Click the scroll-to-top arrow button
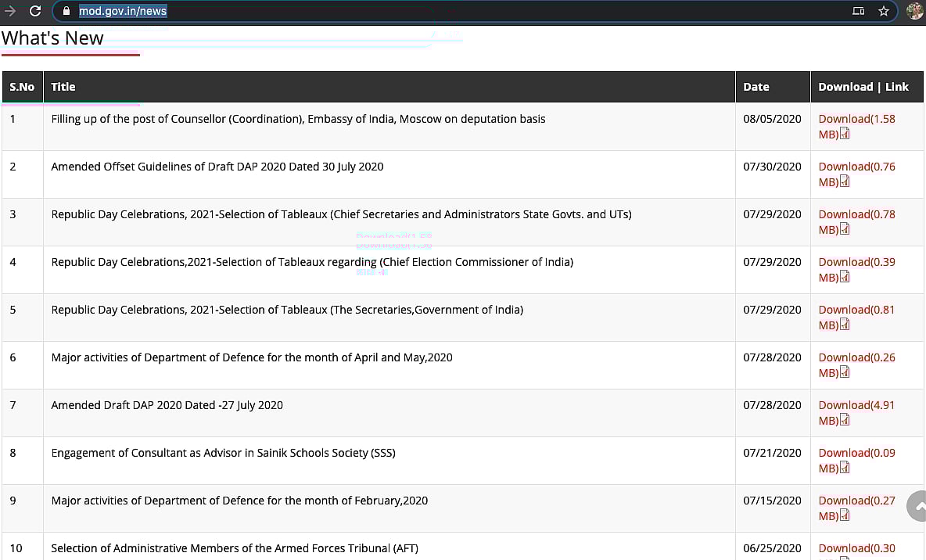Screen dimensions: 926x560 [918, 506]
